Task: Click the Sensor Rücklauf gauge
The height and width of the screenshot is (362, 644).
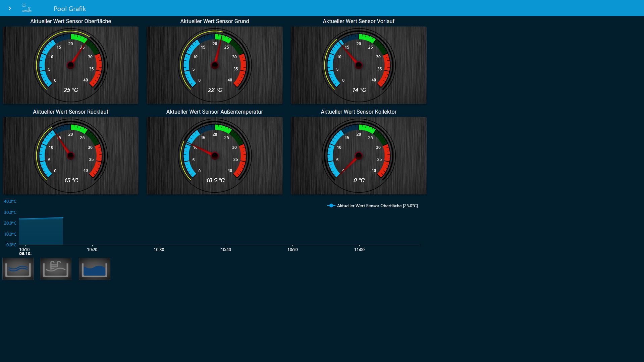Action: click(x=70, y=156)
